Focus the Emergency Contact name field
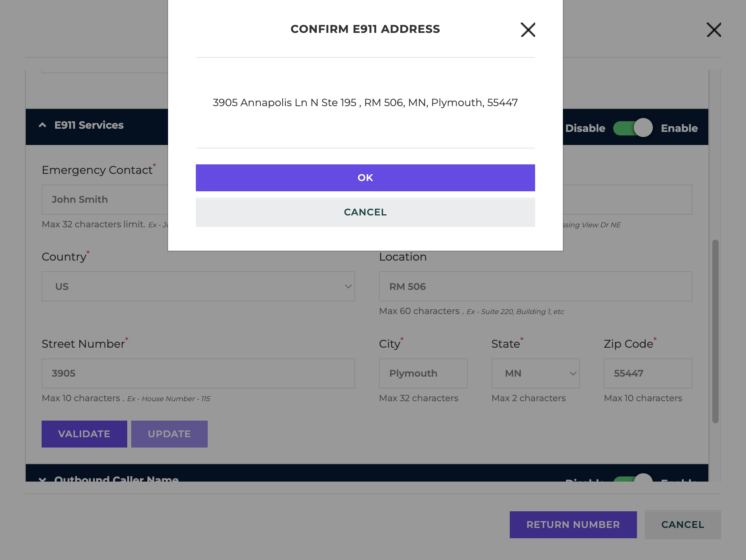The height and width of the screenshot is (560, 746). pyautogui.click(x=105, y=200)
